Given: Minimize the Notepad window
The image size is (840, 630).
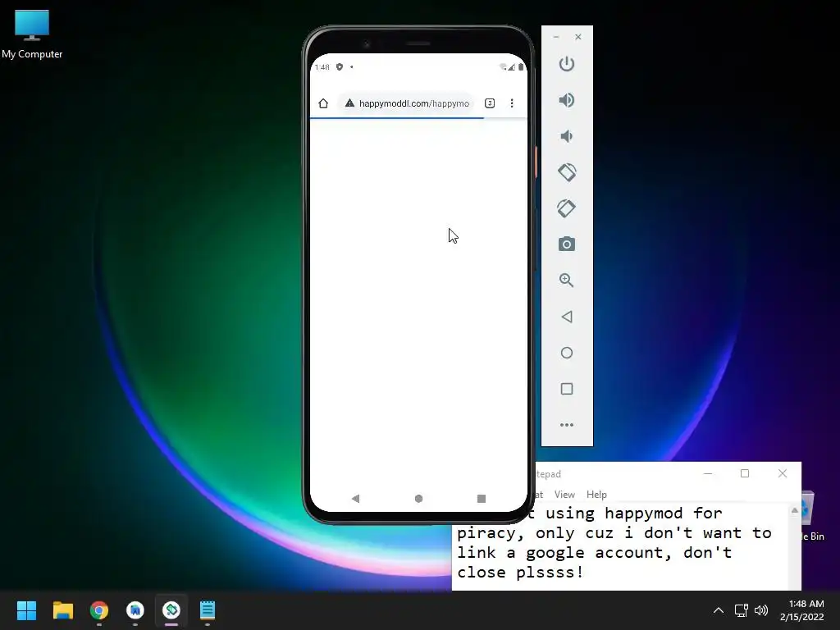Looking at the screenshot, I should pos(708,473).
